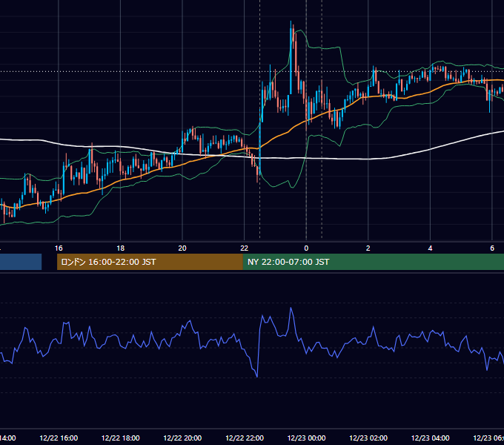Click the unlabeled blue session bar
This screenshot has height=445, width=504.
pyautogui.click(x=21, y=262)
